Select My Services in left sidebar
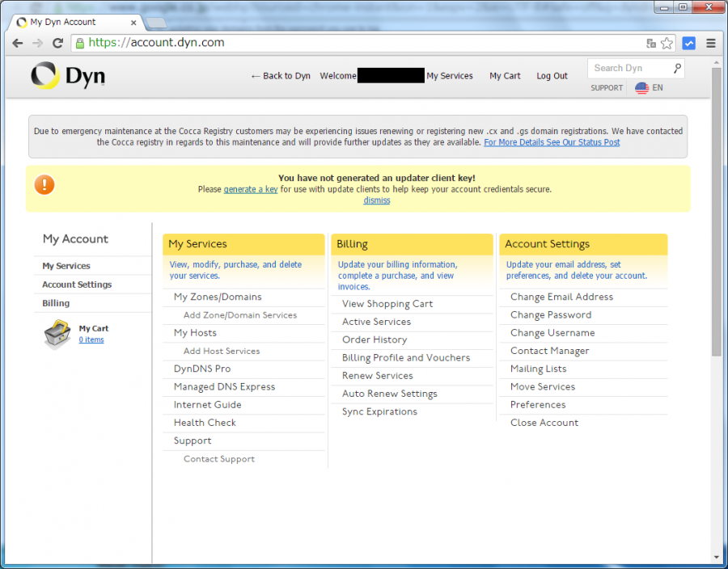 click(x=66, y=266)
